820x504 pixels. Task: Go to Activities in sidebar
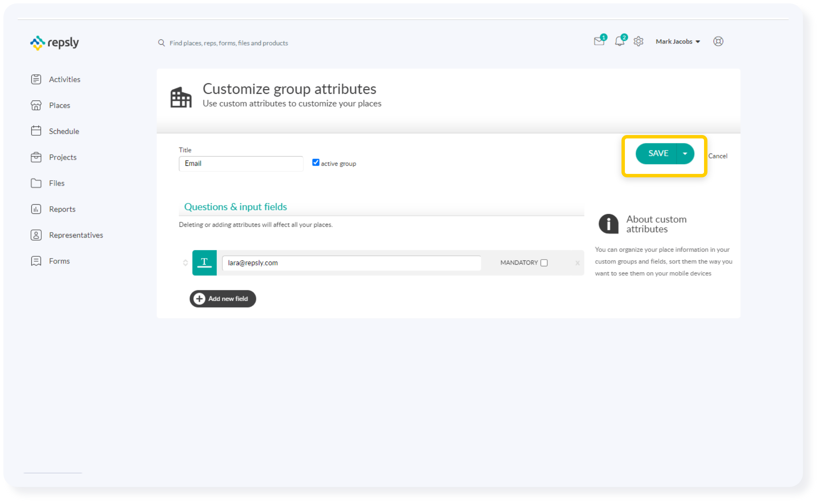pos(64,79)
